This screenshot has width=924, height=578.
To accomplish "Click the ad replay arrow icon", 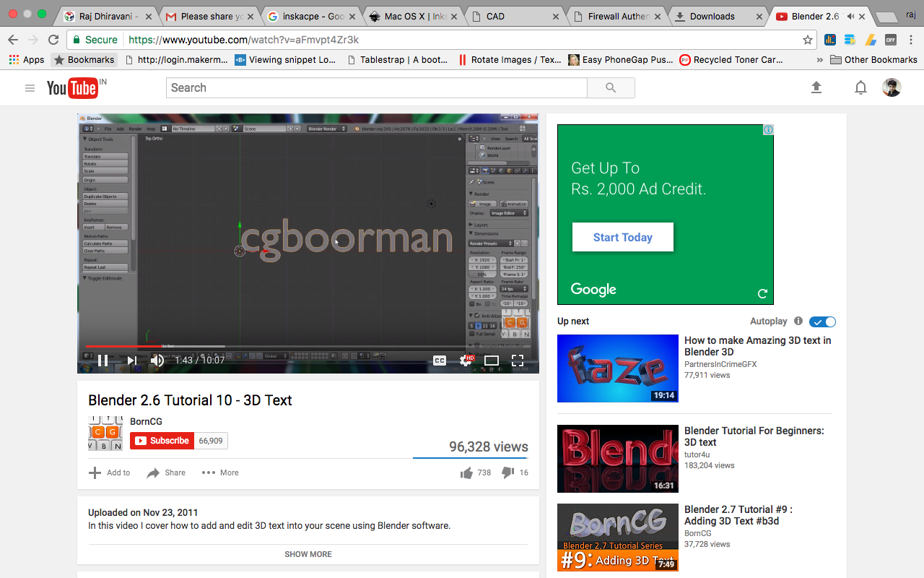I will click(762, 293).
